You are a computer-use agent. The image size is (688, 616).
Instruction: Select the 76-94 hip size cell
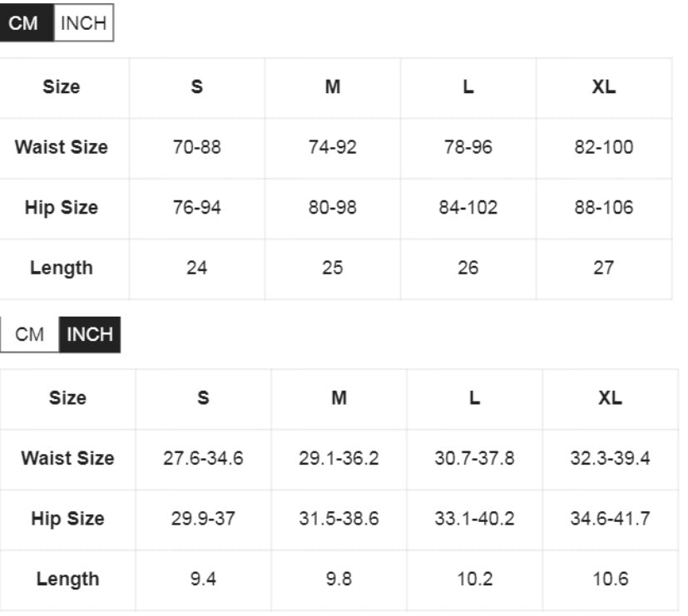pos(197,207)
